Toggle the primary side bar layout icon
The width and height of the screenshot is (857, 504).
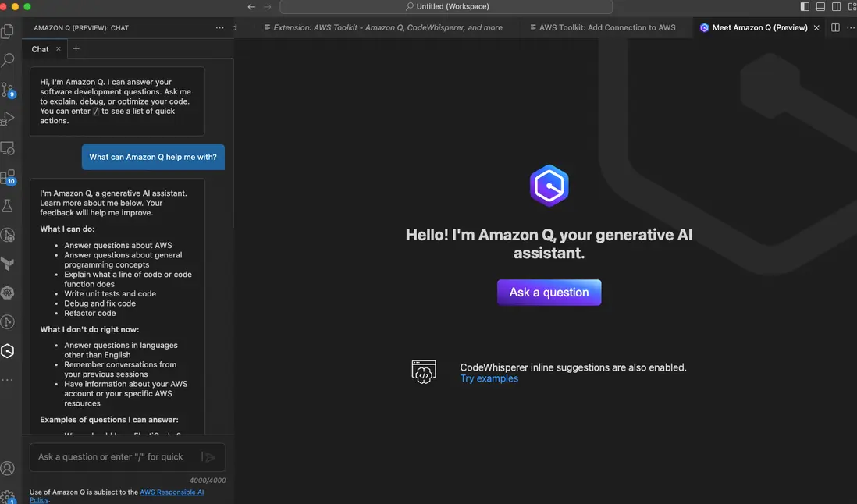[805, 6]
